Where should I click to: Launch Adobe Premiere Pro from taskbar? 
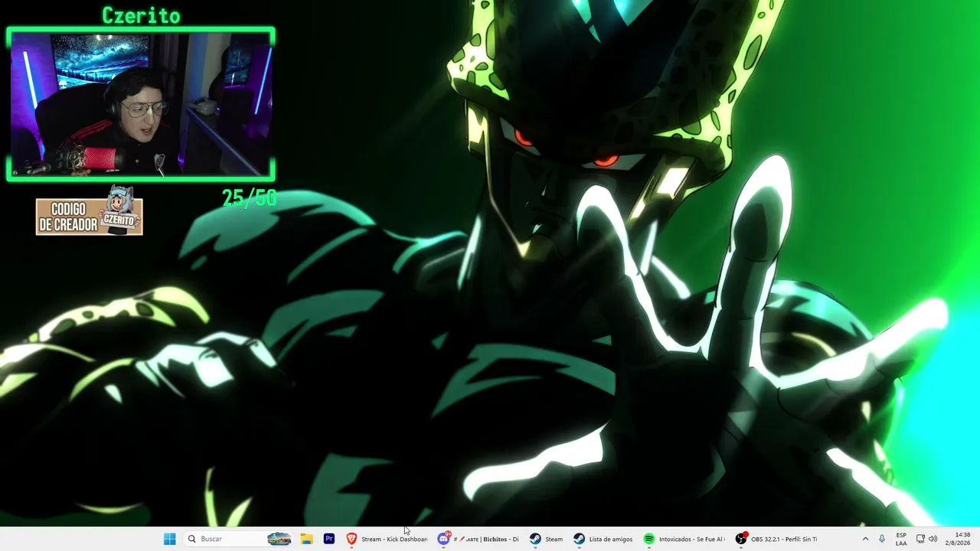click(x=329, y=539)
